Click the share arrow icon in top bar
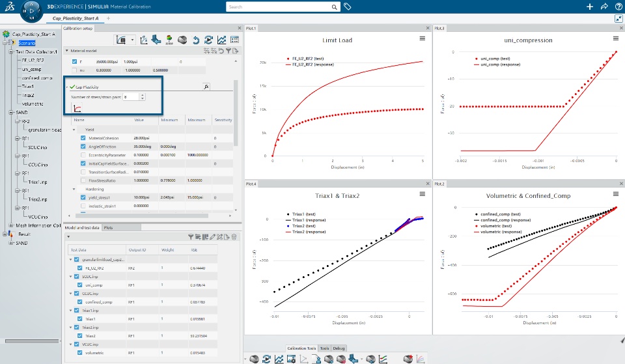Screen dimensions: 625x364 coord(604,7)
